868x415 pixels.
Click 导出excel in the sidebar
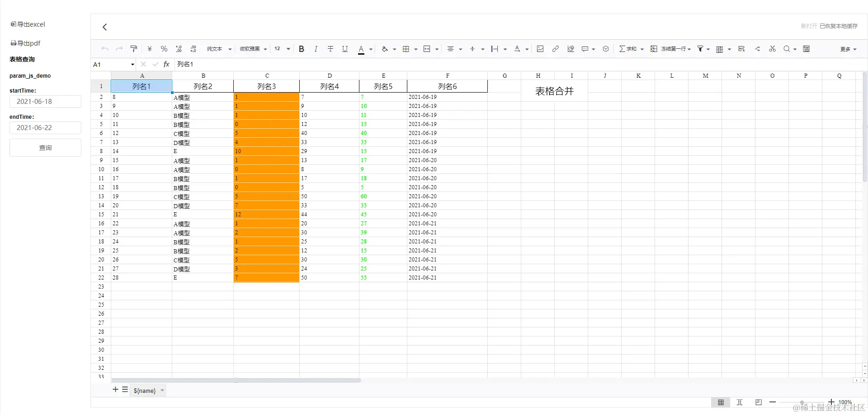(28, 24)
